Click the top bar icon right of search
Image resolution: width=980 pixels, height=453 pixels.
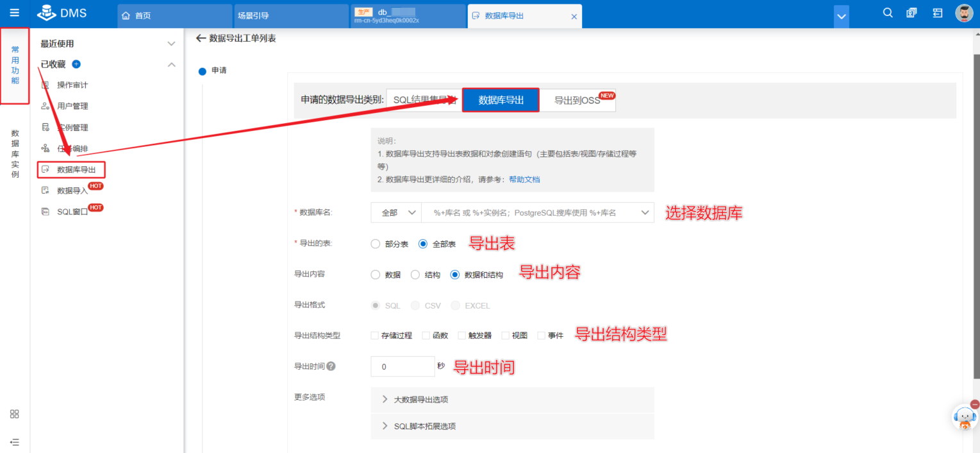[911, 13]
